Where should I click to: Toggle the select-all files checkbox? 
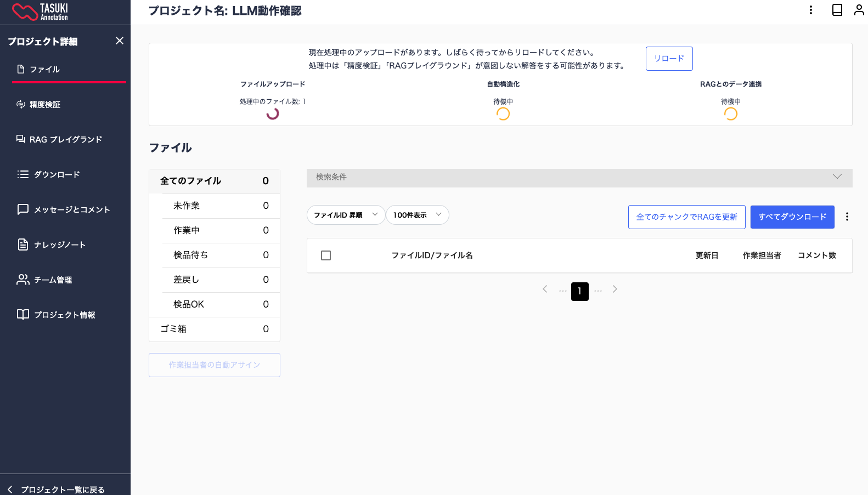[326, 255]
